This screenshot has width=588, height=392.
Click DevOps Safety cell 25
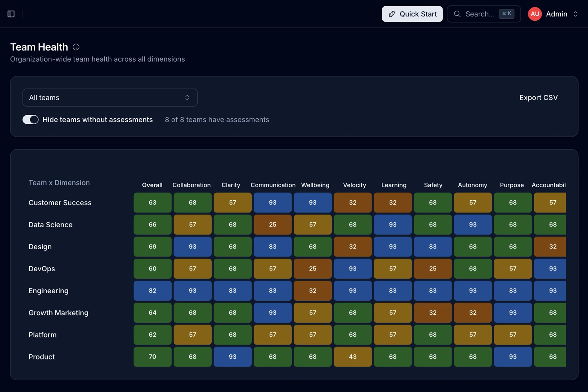tap(433, 269)
